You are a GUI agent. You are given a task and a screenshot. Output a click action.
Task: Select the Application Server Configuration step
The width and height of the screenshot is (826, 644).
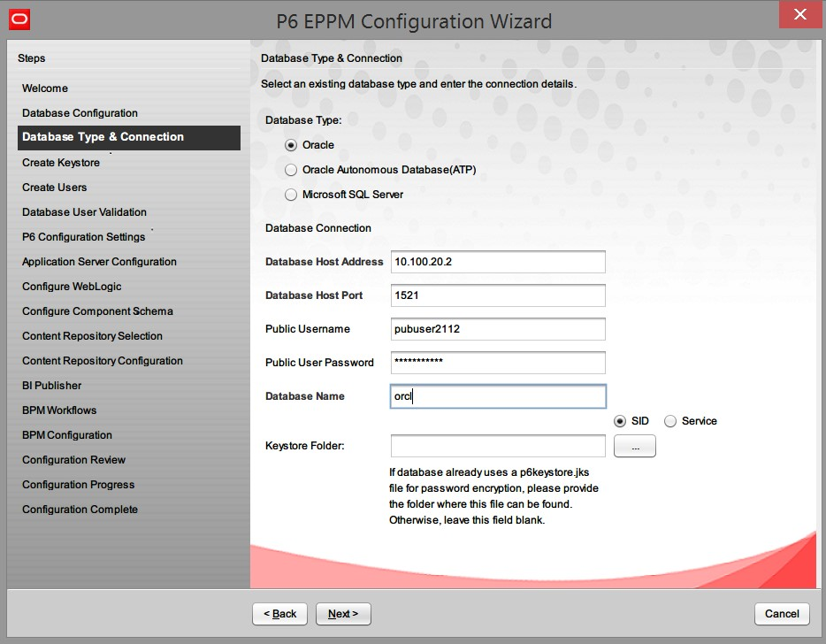tap(99, 261)
